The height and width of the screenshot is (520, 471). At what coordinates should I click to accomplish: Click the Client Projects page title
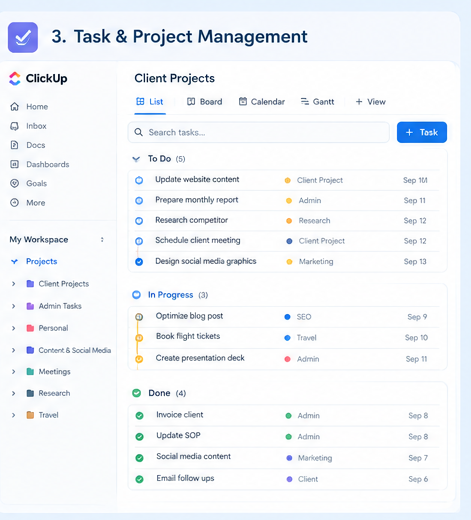[x=174, y=78]
